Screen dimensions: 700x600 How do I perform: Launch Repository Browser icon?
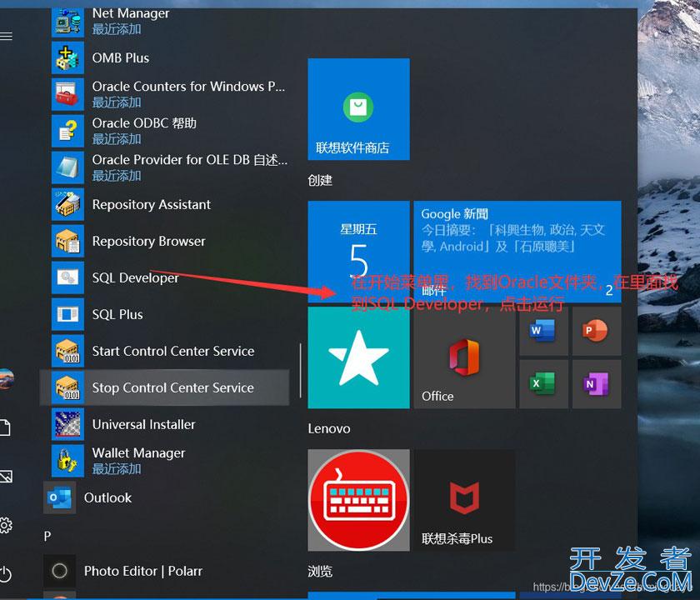[67, 241]
